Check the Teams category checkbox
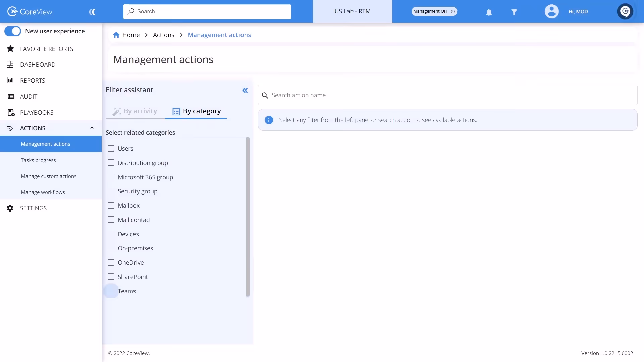The image size is (644, 362). tap(111, 291)
